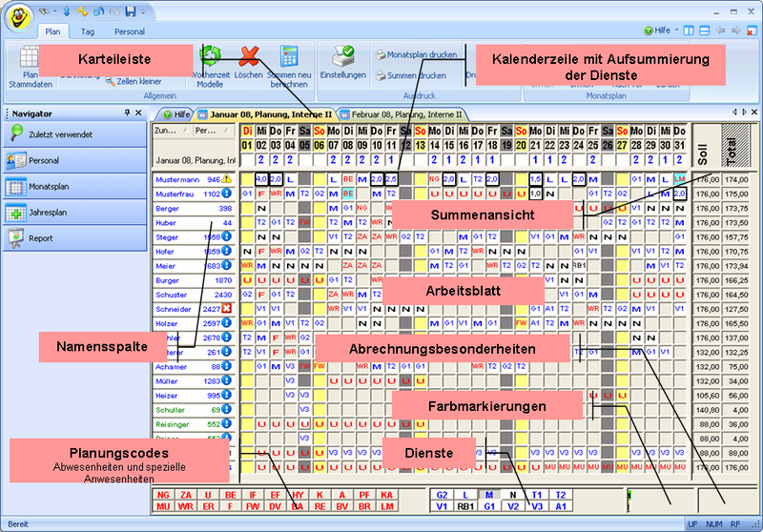This screenshot has width=763, height=532.
Task: Switch to the Tag ribbon tab
Action: (x=87, y=31)
